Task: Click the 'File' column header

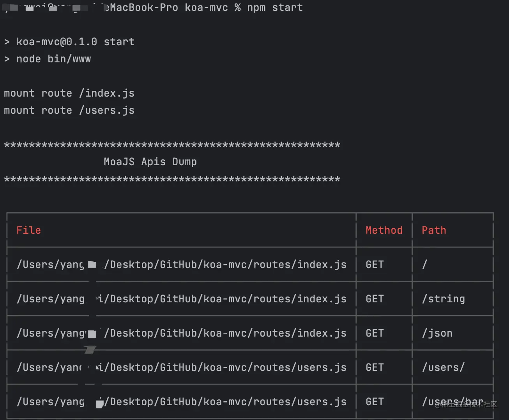Action: 28,230
